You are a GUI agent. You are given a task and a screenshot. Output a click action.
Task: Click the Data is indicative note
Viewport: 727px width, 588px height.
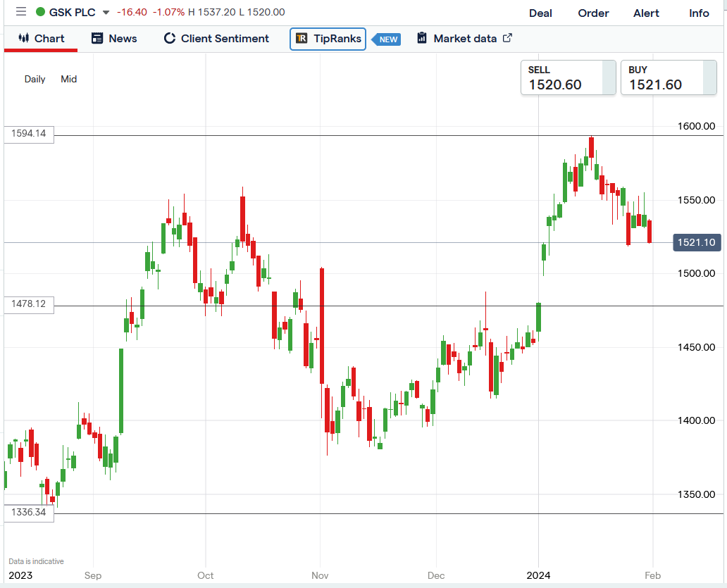pos(36,561)
